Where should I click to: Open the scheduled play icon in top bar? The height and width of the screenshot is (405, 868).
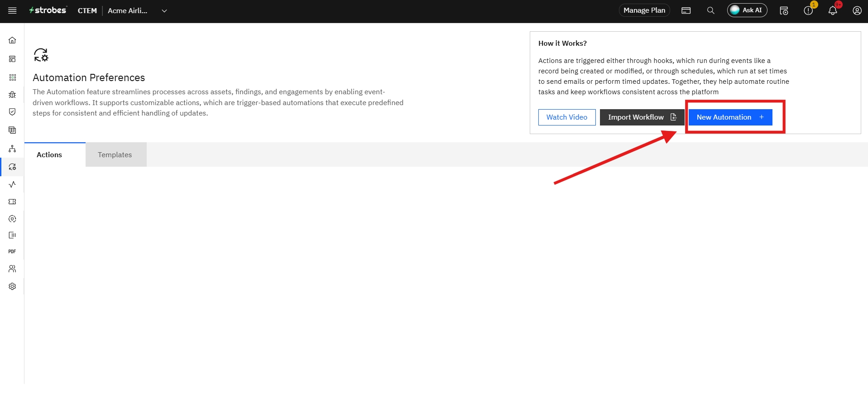tap(784, 10)
